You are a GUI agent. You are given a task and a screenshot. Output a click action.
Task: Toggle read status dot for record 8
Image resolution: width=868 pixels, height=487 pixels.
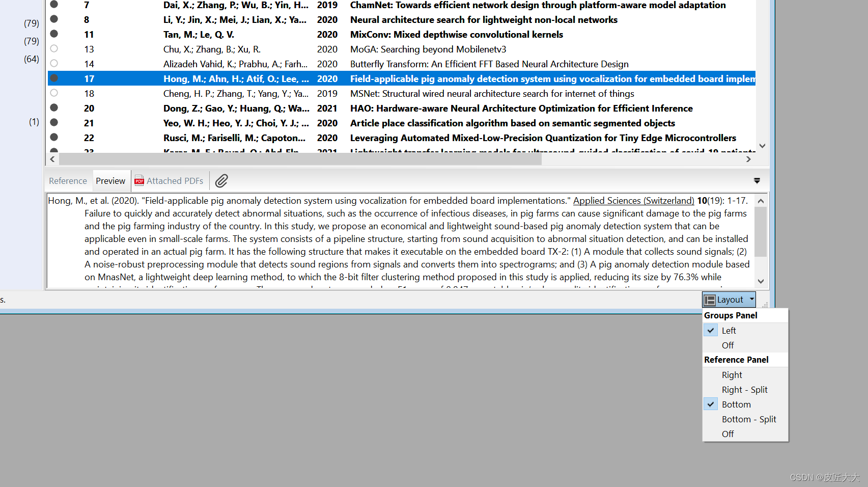pos(54,19)
